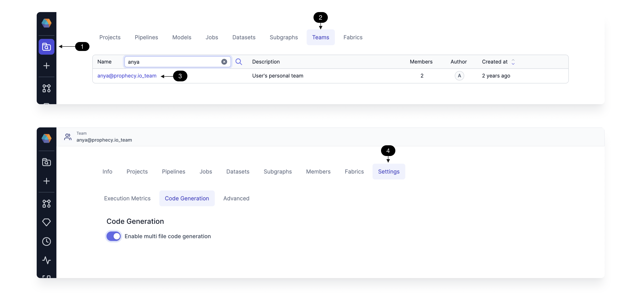
Task: Select the Advanced settings tab
Action: coord(236,198)
